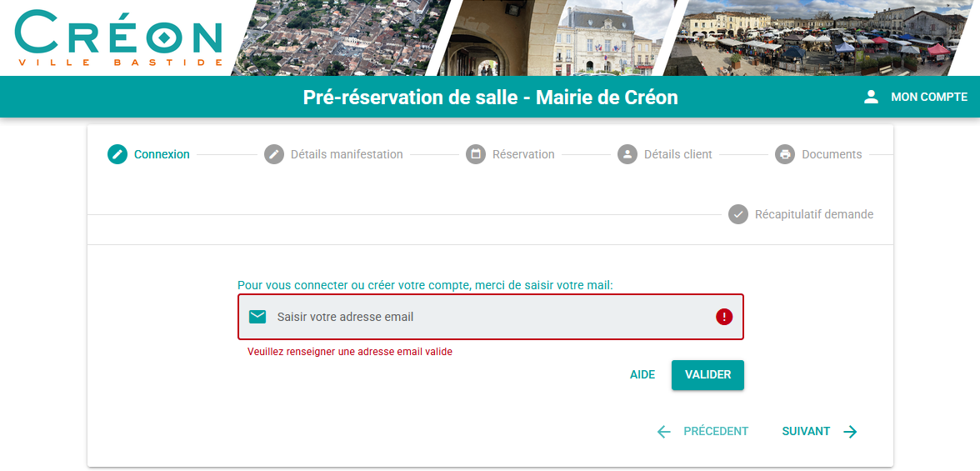
Task: Click the account person icon in header
Action: click(x=872, y=97)
